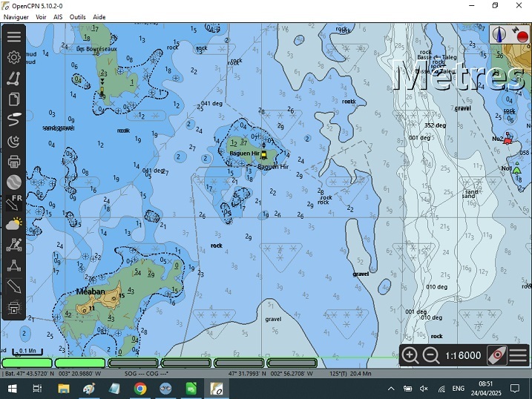The height and width of the screenshot is (399, 532).
Task: Open the AIS menu
Action: 58,17
